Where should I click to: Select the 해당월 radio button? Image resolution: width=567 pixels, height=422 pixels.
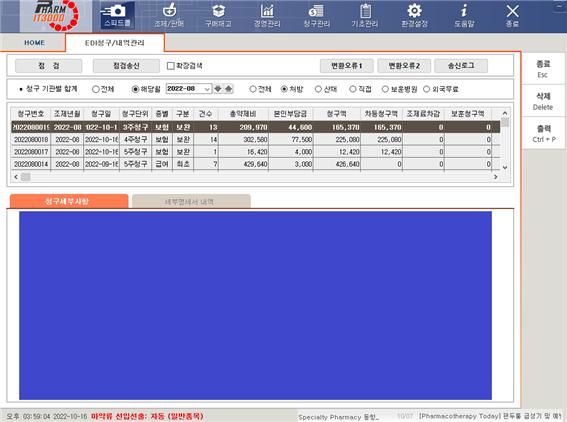(x=135, y=89)
